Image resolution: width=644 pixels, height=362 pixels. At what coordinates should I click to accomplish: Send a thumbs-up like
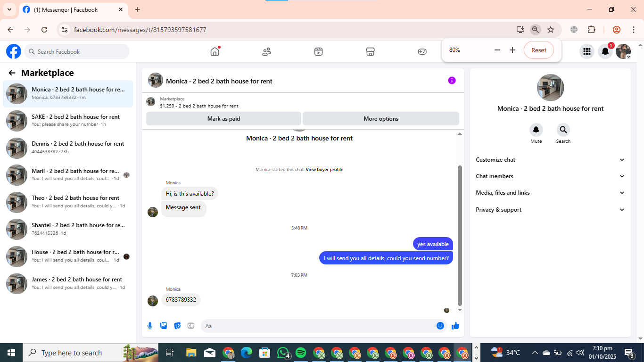pyautogui.click(x=455, y=326)
